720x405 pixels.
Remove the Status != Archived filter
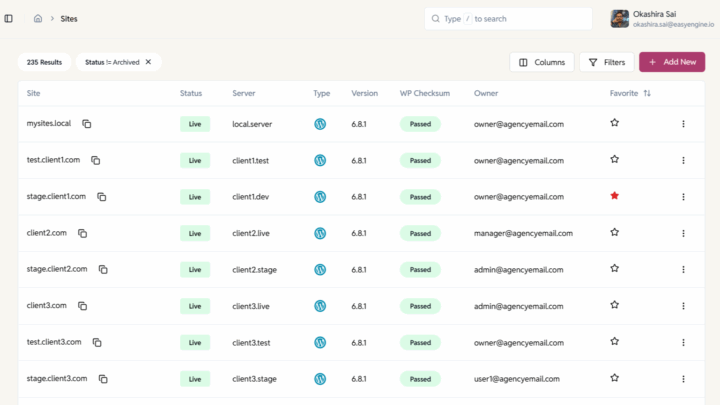pyautogui.click(x=148, y=62)
